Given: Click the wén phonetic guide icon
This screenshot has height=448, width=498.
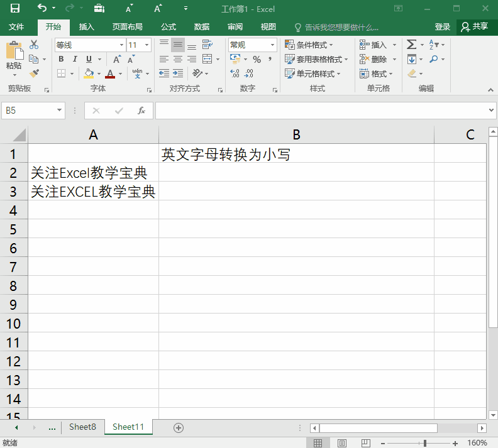Looking at the screenshot, I should (137, 74).
